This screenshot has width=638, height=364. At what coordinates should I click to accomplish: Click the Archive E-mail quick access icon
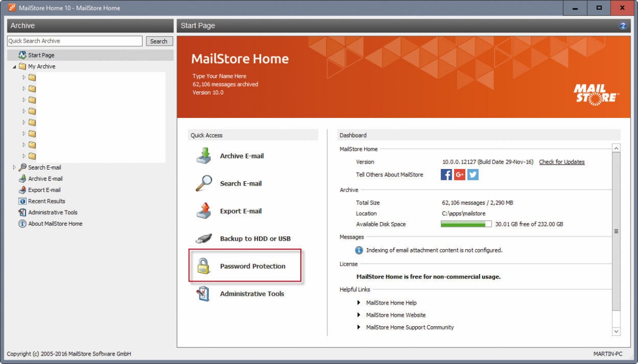click(x=204, y=156)
